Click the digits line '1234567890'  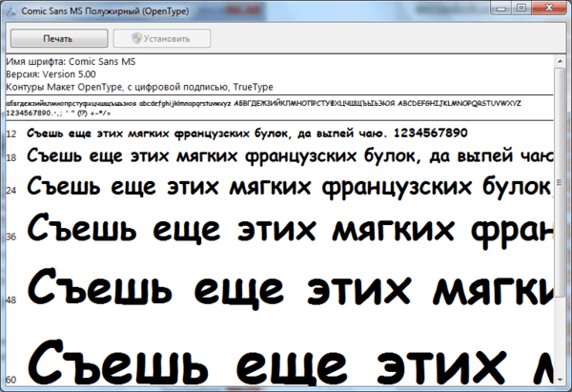(58, 113)
